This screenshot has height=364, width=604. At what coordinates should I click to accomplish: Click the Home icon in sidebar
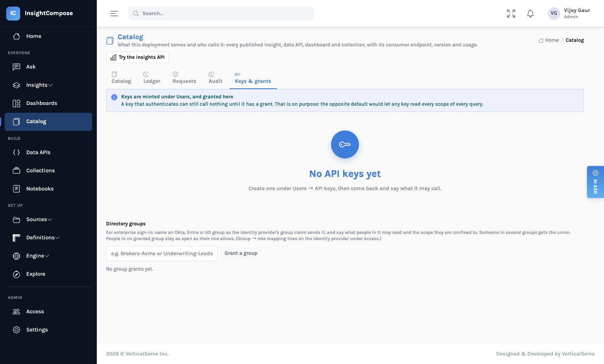tap(16, 36)
